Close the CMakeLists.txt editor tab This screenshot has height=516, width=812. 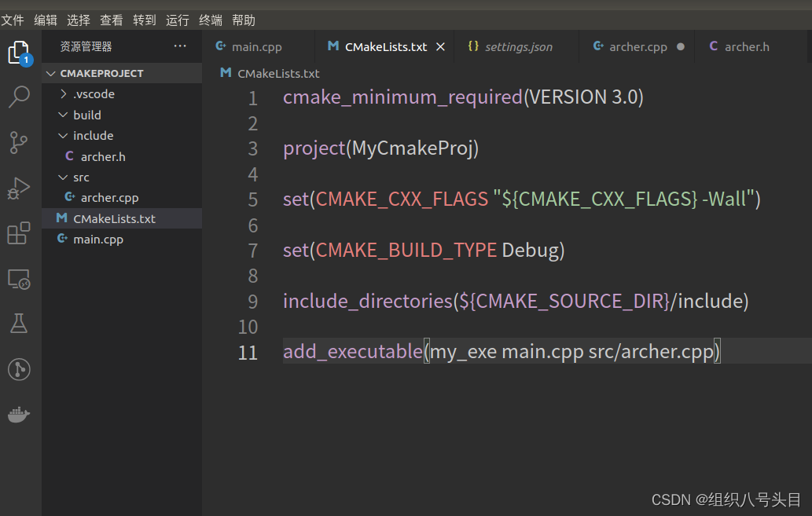pyautogui.click(x=441, y=47)
